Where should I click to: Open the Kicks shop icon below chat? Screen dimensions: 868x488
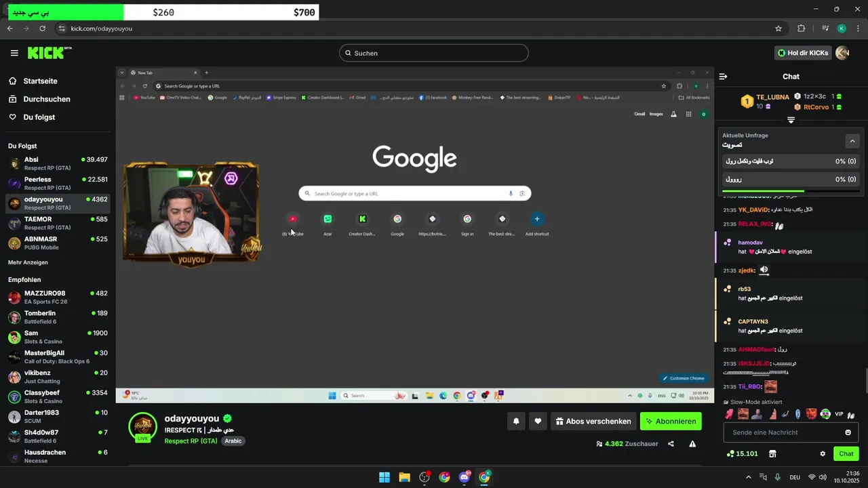coord(772,453)
